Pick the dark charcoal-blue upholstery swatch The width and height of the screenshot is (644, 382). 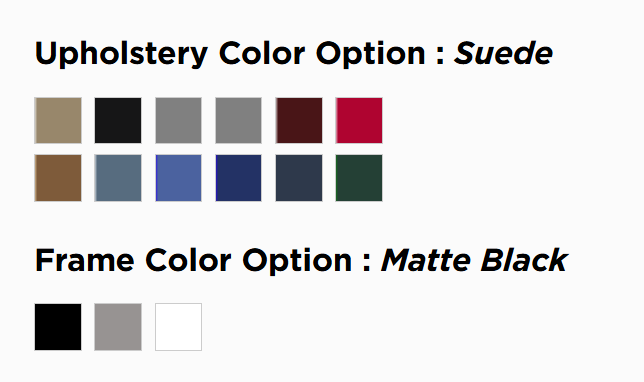[x=299, y=178]
